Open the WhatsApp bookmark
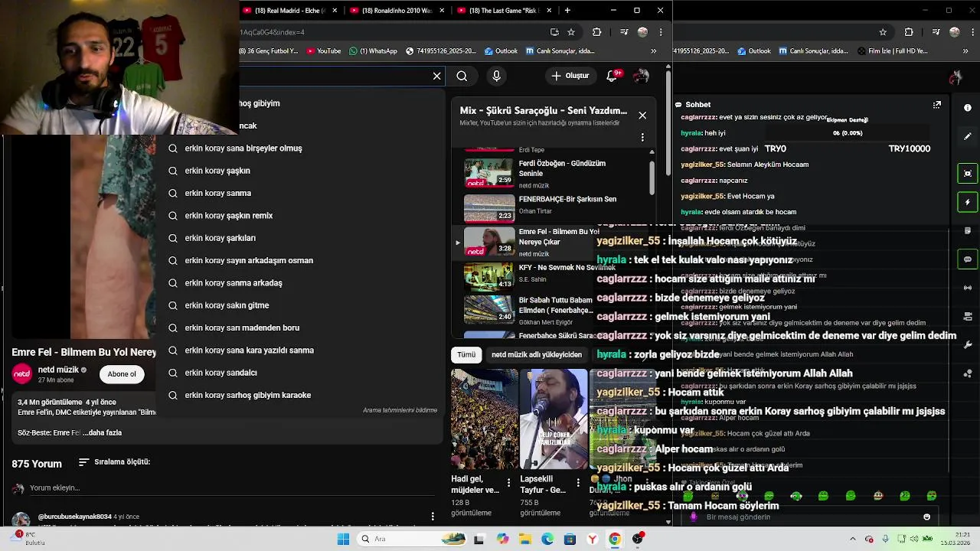The height and width of the screenshot is (551, 980). click(x=373, y=51)
